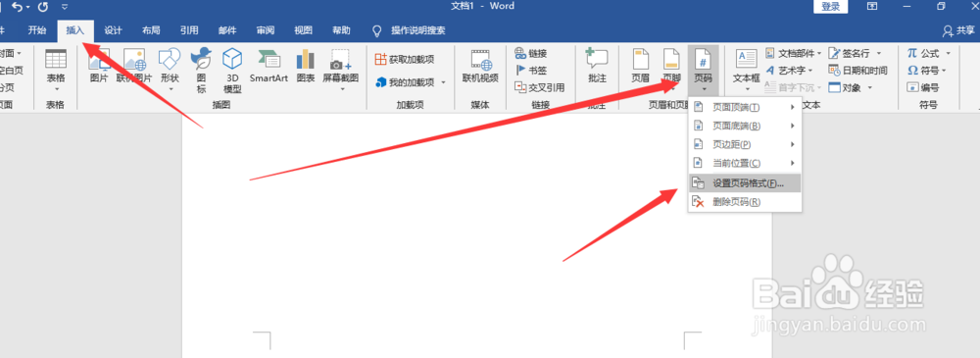
Task: Click 签名行 (Signature Line)
Action: [850, 53]
